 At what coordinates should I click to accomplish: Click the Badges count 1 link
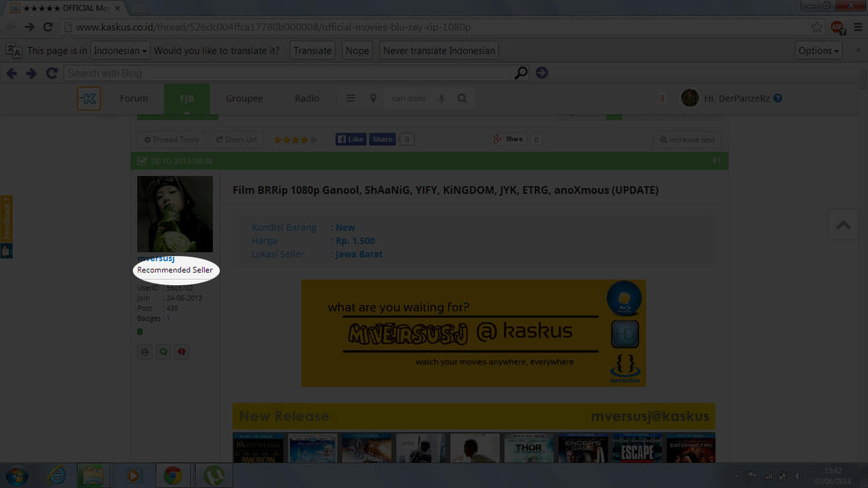point(168,318)
